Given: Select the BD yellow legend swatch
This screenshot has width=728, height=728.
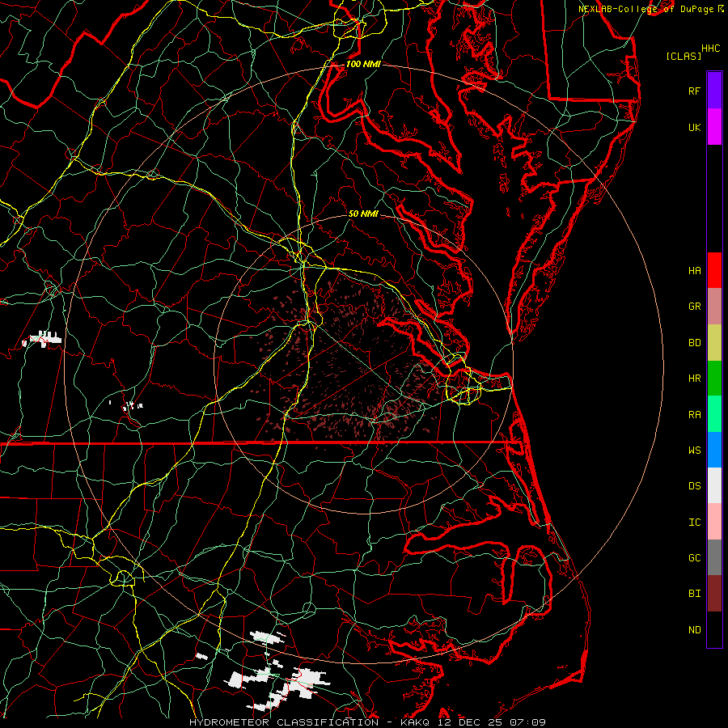Looking at the screenshot, I should pyautogui.click(x=714, y=342).
